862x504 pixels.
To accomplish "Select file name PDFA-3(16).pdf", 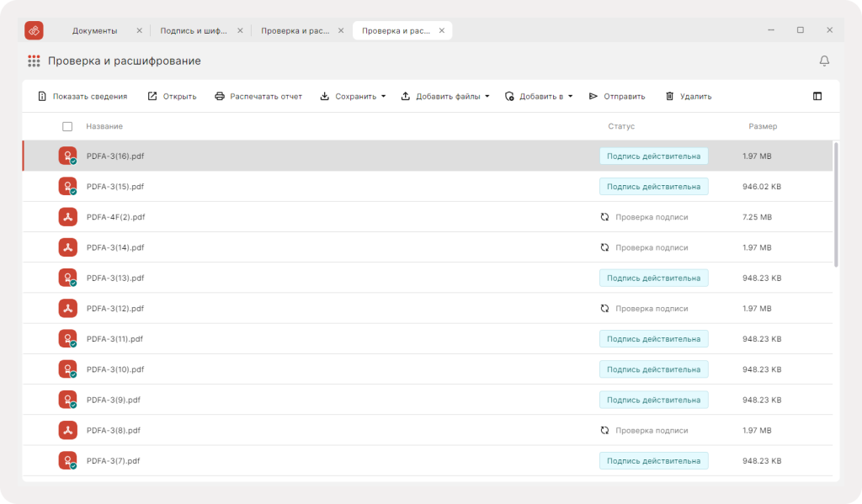I will click(x=114, y=157).
